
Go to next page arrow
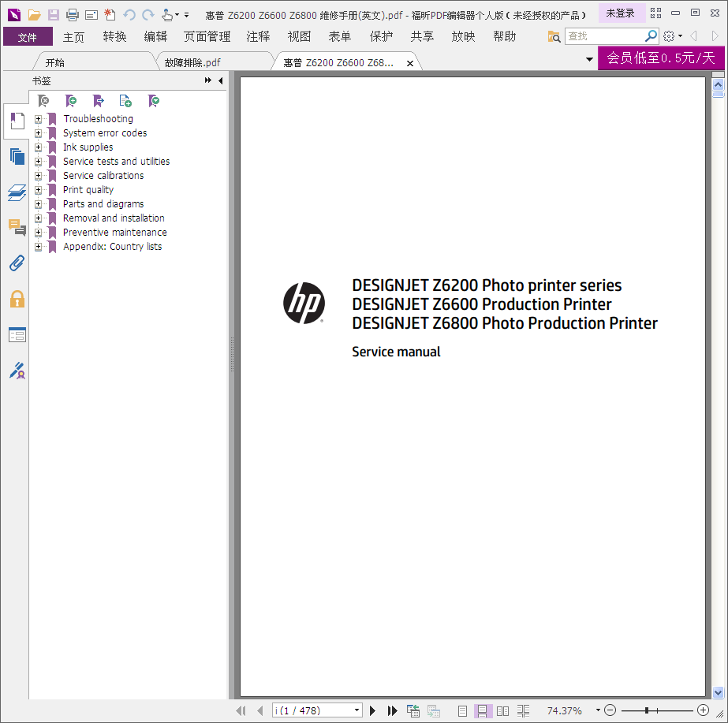click(x=372, y=710)
